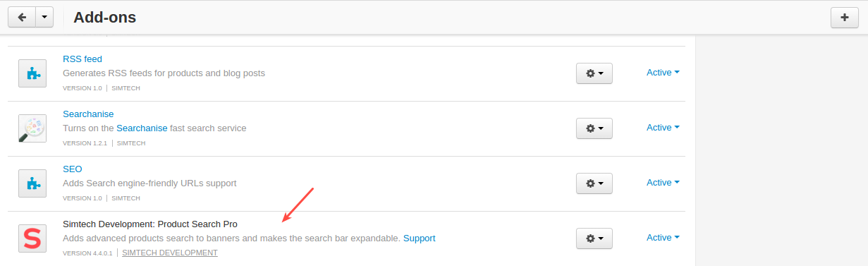Click the SIMTECH DEVELOPMENT vendor link
This screenshot has width=868, height=266.
[170, 253]
